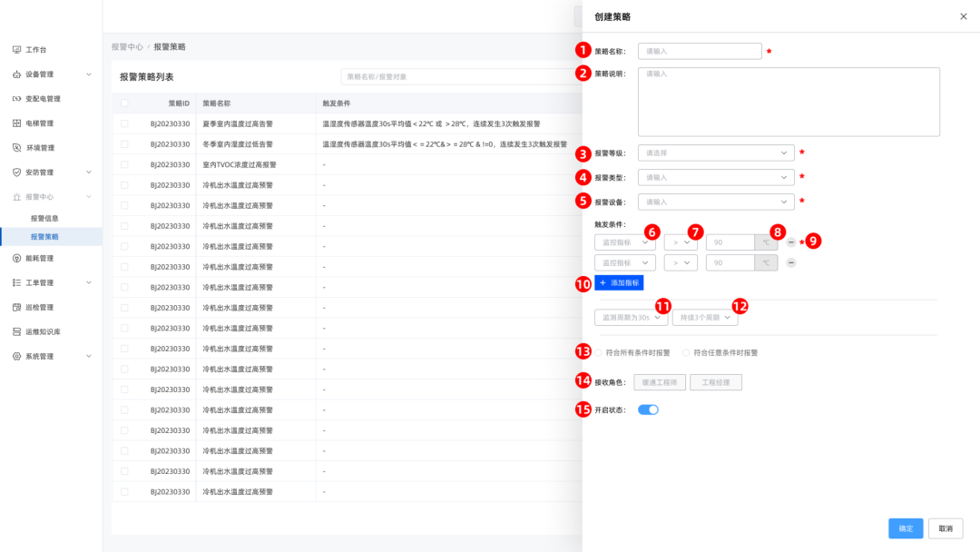Screen dimensions: 980x552
Task: Click the 运维知识库 knowledge base icon
Action: point(15,330)
